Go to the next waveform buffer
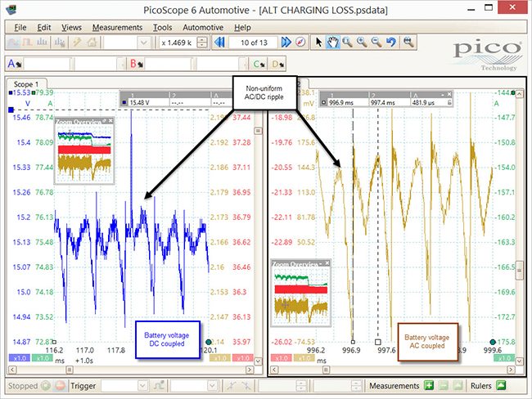Viewport: 532px width, 399px height. [286, 43]
